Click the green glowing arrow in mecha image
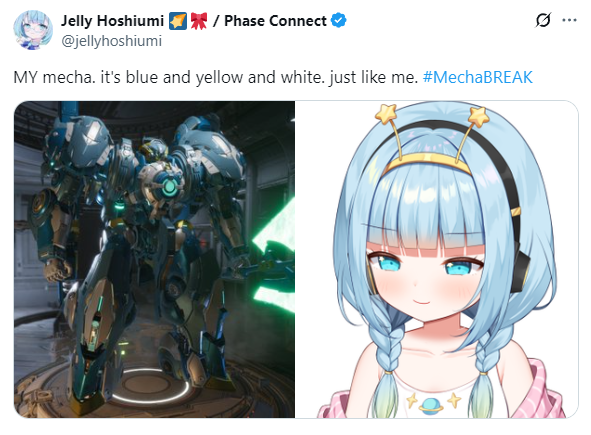591x435 pixels. 274,243
